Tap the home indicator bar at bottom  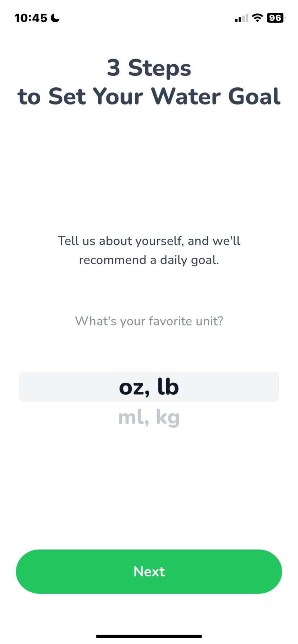pos(149,636)
